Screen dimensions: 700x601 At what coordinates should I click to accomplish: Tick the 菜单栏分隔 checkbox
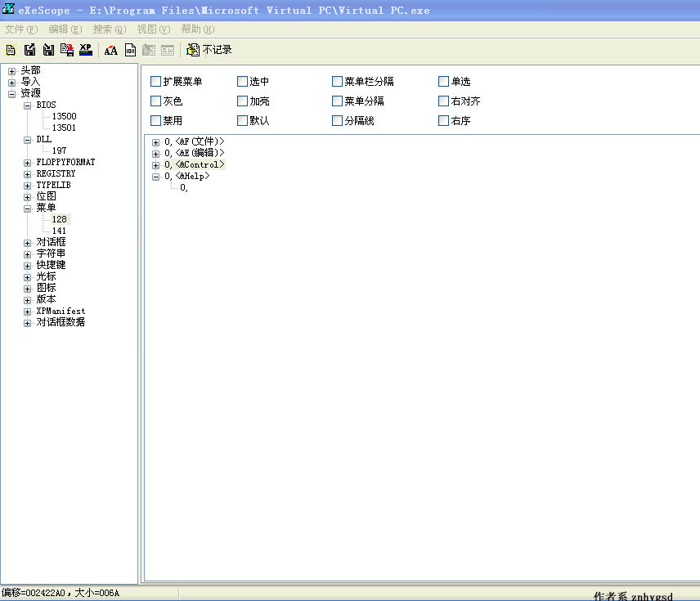(338, 82)
